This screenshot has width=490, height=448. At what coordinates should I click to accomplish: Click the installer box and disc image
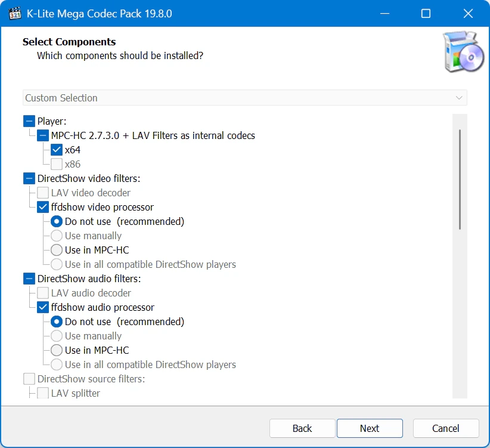click(463, 52)
